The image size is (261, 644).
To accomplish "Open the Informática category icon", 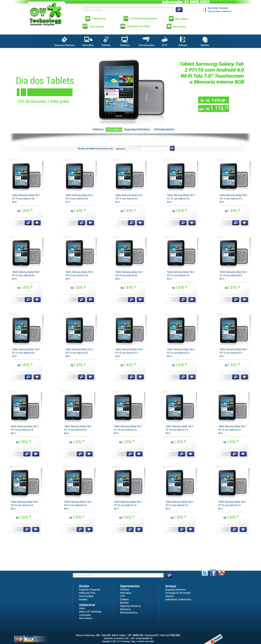I will click(x=88, y=39).
